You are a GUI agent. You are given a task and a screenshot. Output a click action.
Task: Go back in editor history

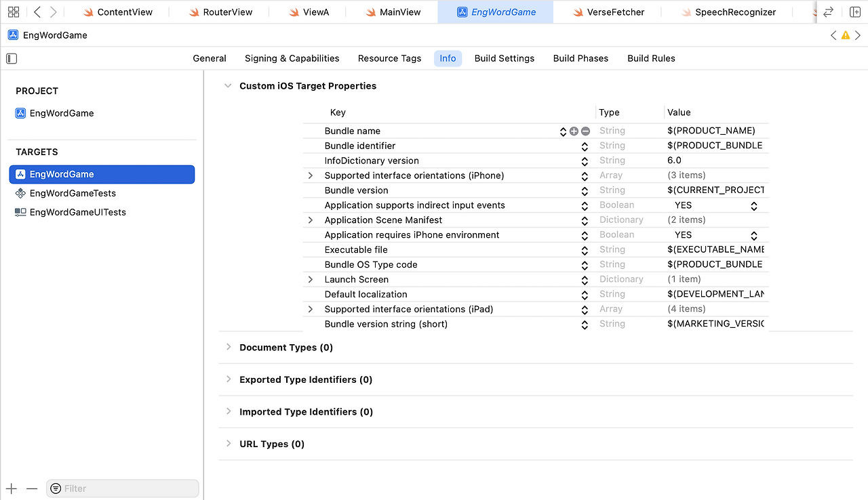(x=37, y=12)
